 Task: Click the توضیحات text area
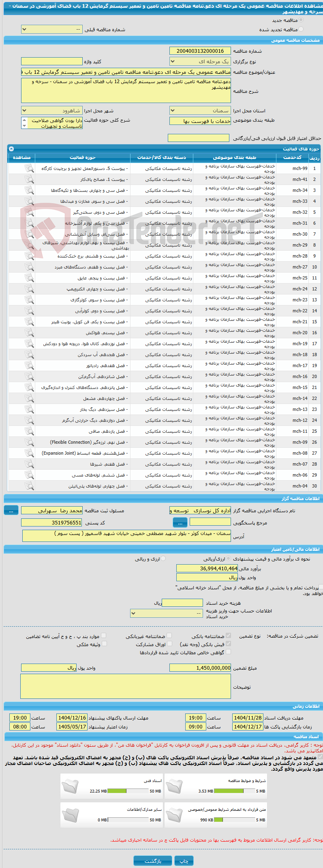(x=126, y=686)
